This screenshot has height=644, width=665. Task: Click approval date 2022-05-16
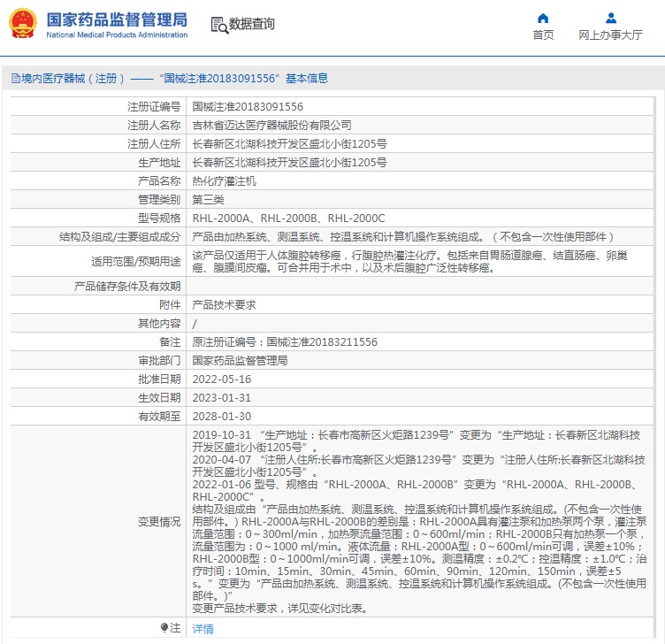tap(222, 379)
